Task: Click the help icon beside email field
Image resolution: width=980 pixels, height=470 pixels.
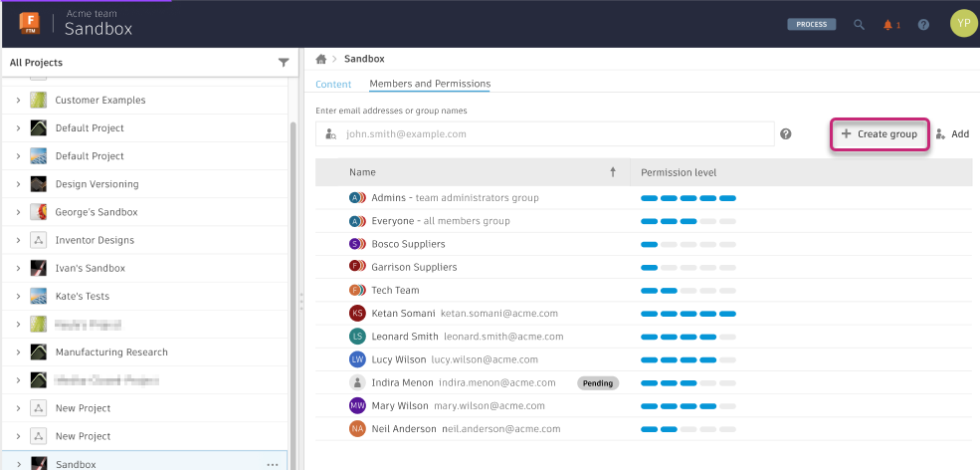Action: [x=786, y=133]
